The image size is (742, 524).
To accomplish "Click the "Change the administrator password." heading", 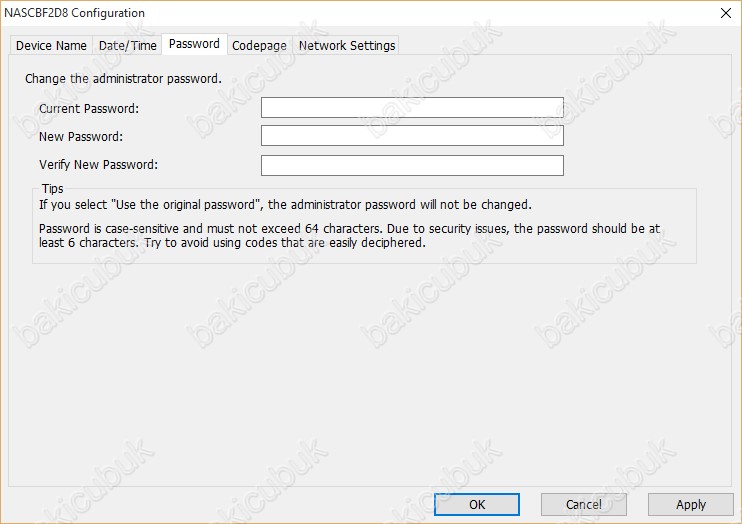I will [124, 79].
